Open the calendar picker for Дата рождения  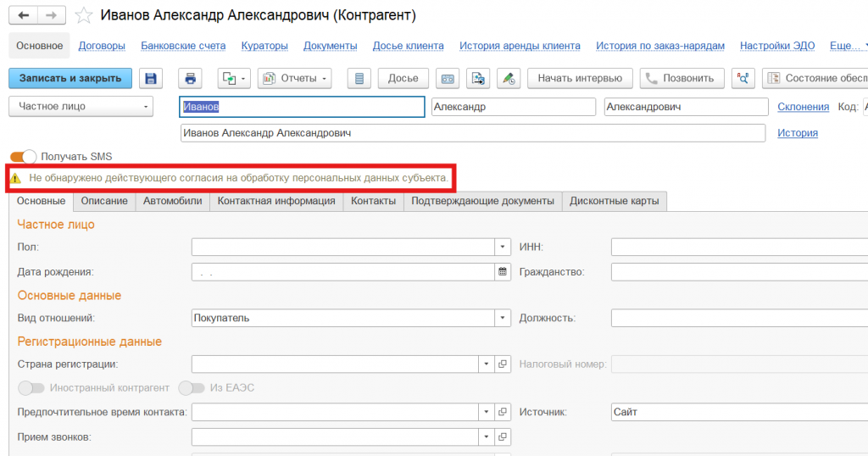(503, 272)
